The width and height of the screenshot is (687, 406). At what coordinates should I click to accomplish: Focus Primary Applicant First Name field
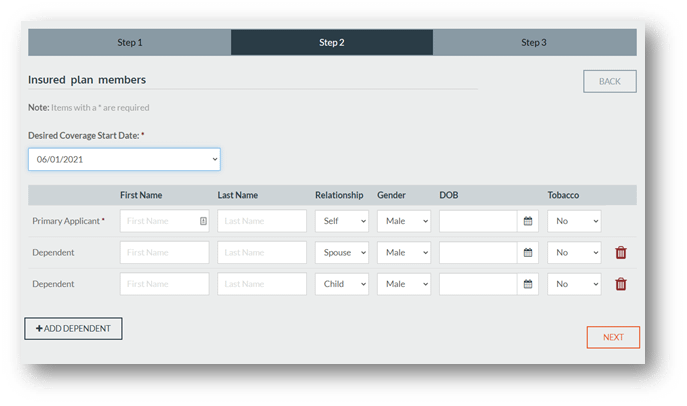(x=165, y=221)
